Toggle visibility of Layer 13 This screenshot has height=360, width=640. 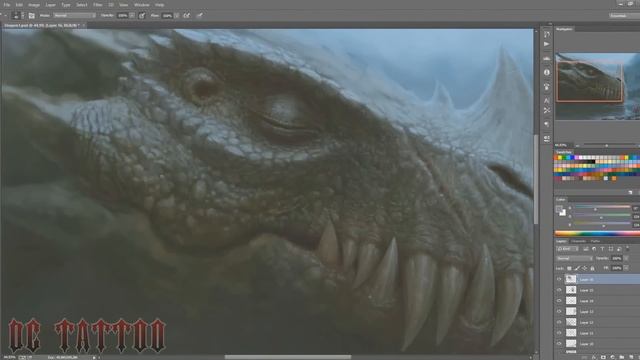coord(559,311)
